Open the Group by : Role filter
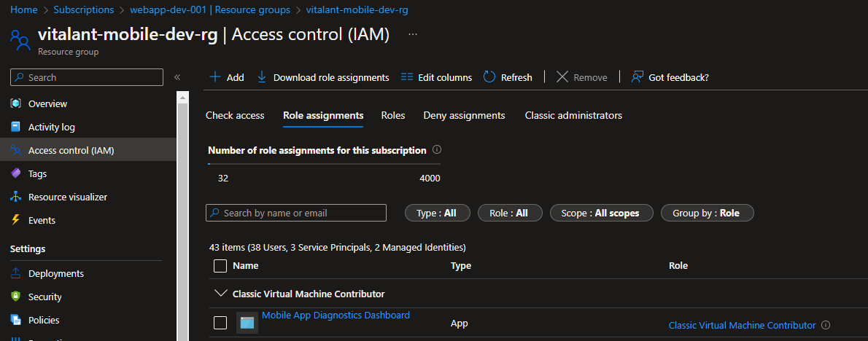Image resolution: width=868 pixels, height=341 pixels. (x=707, y=213)
